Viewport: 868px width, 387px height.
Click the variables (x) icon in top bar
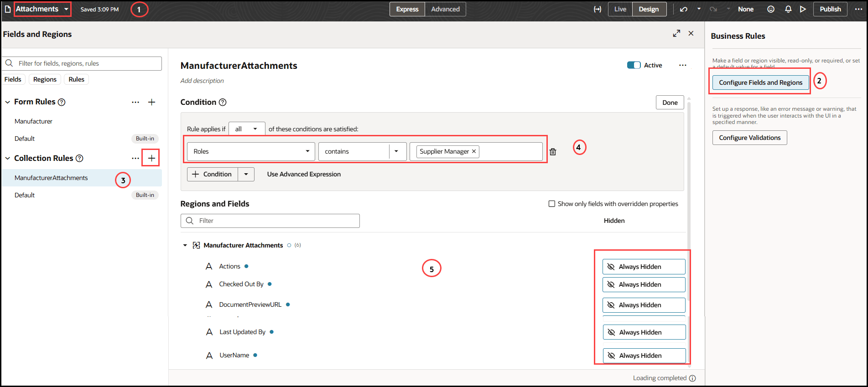[597, 9]
